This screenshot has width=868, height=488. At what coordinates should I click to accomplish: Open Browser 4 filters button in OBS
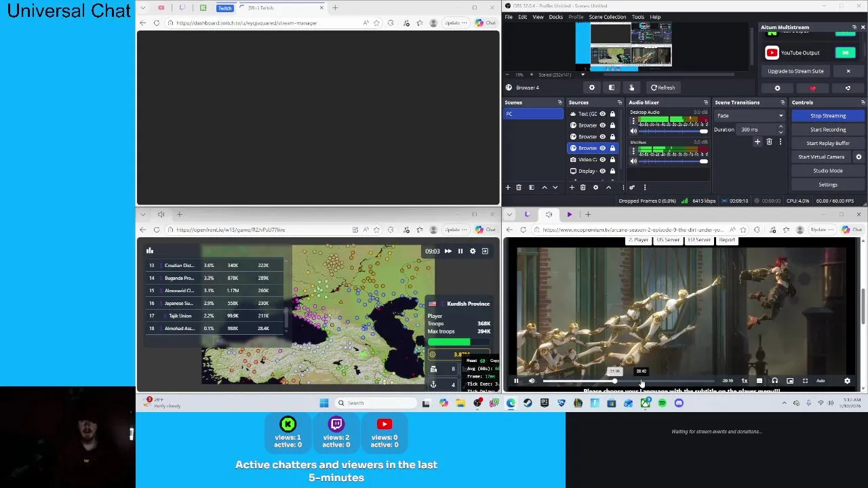point(612,87)
